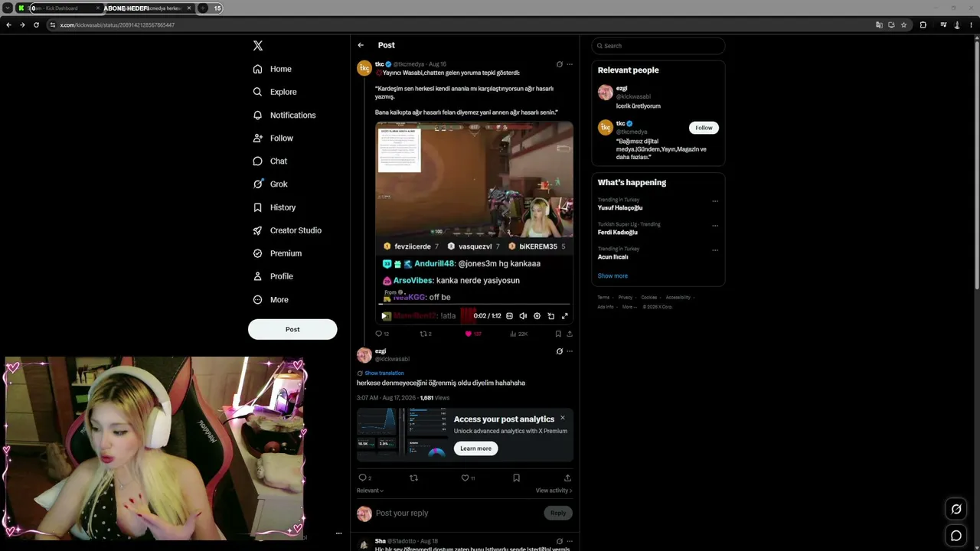Open the Chrome three-dot menu
The image size is (980, 551).
(969, 24)
